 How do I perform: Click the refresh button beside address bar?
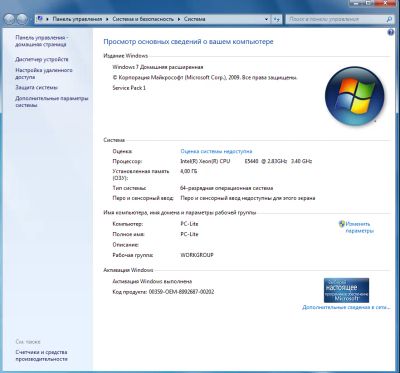(277, 19)
